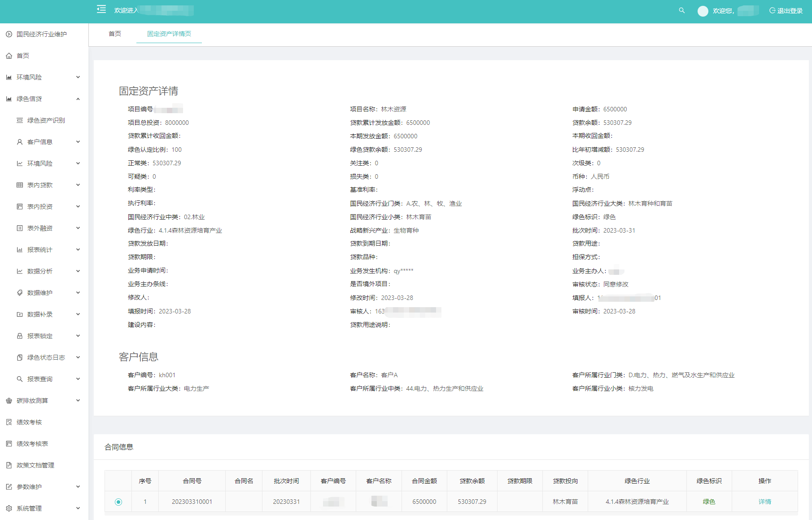The image size is (812, 520).
Task: Expand the 表内贷款 submenu chevron
Action: pyautogui.click(x=78, y=185)
